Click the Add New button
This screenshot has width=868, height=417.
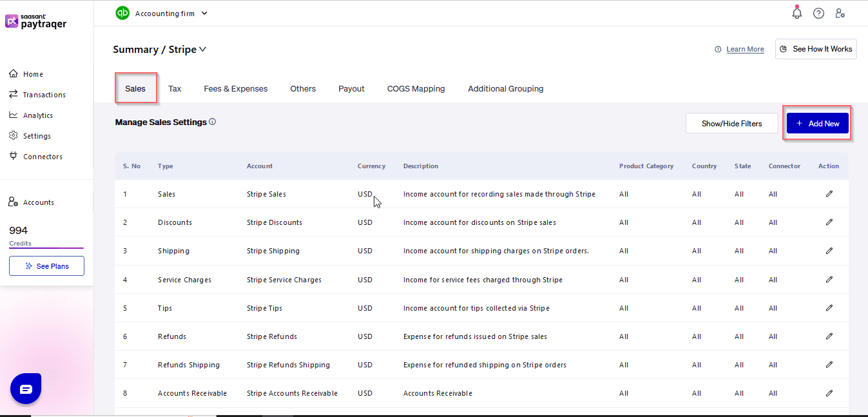click(818, 123)
